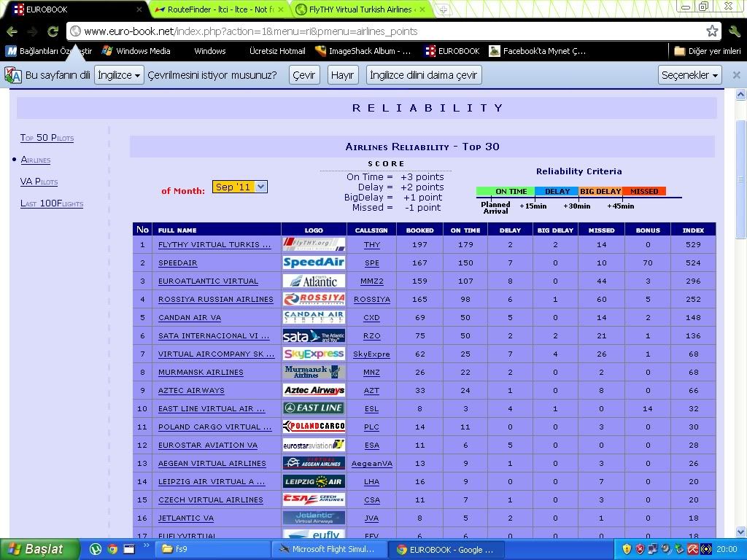
Task: Open the Diğer yer imleri bookmarks folder
Action: click(708, 51)
